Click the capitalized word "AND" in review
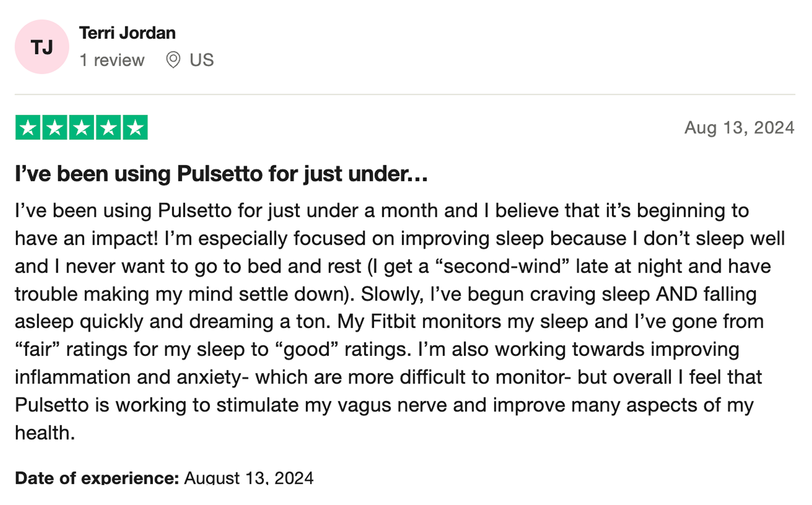 (677, 294)
